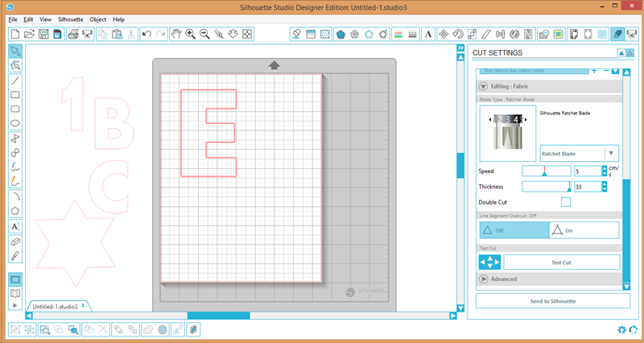Open the Text Style window (A icon)

pos(428,34)
